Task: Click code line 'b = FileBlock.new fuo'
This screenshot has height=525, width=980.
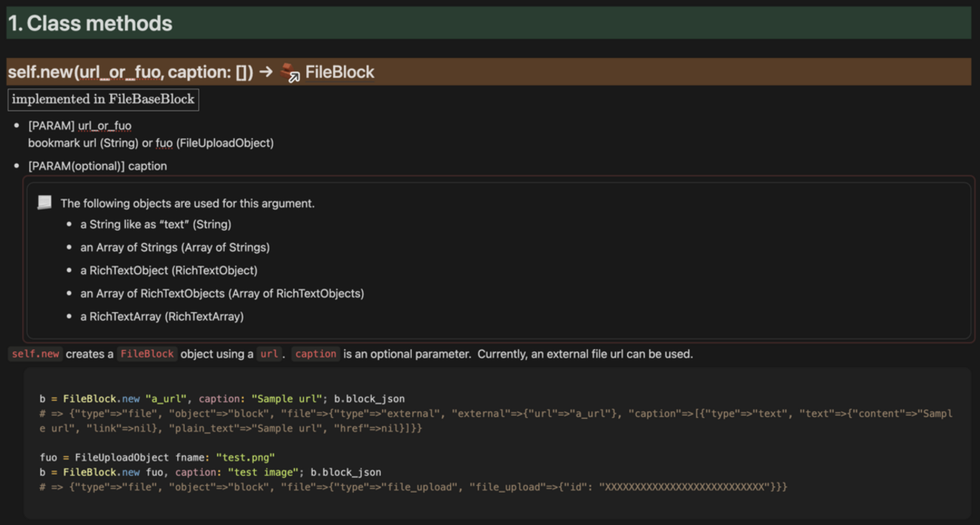Action: click(210, 472)
